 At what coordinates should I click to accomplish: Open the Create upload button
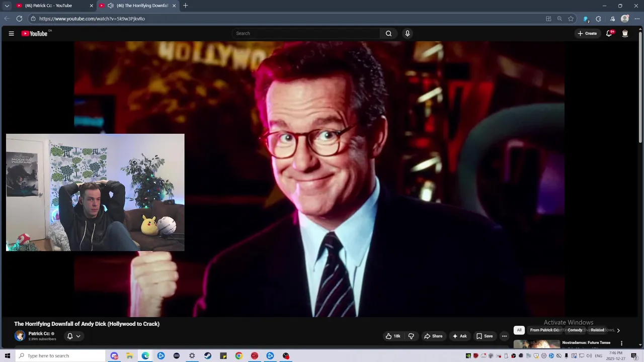click(587, 34)
